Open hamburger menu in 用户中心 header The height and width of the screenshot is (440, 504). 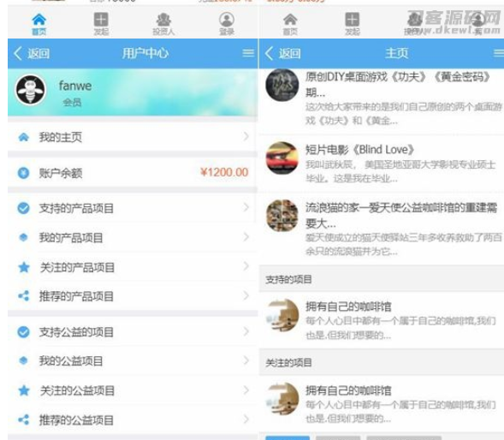[x=248, y=53]
